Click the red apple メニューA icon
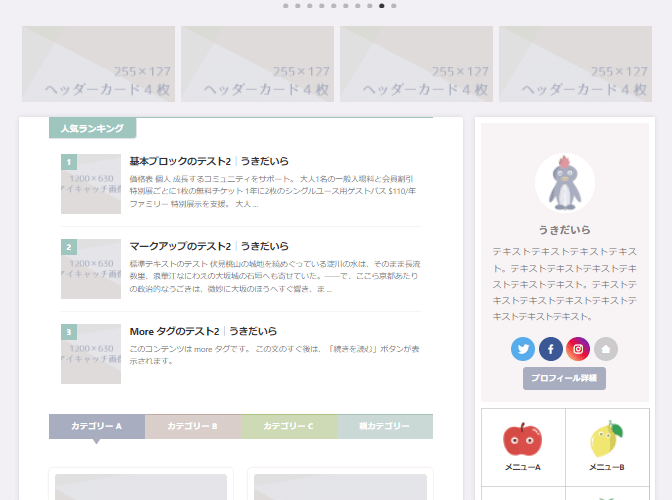This screenshot has width=672, height=500. (x=522, y=439)
